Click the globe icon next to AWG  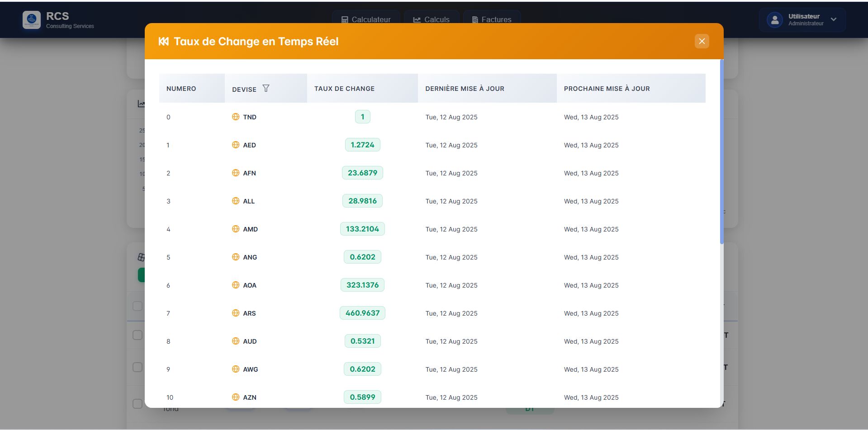[x=236, y=369]
